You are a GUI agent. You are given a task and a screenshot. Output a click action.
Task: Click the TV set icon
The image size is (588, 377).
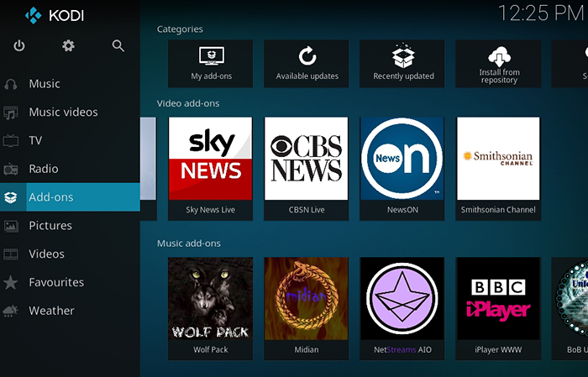pos(11,141)
